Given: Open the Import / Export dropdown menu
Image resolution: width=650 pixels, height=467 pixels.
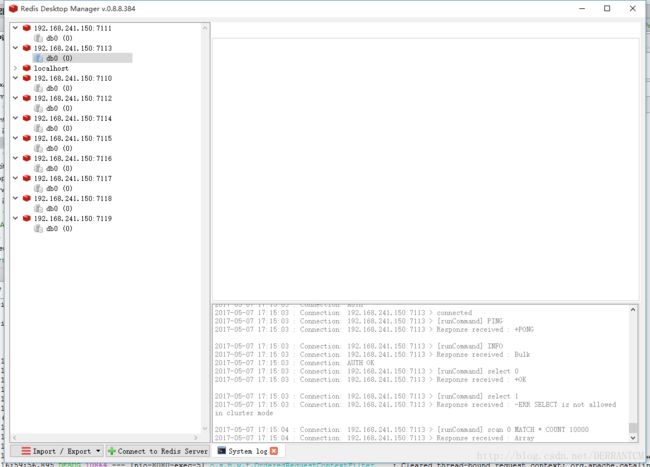Looking at the screenshot, I should (x=58, y=451).
